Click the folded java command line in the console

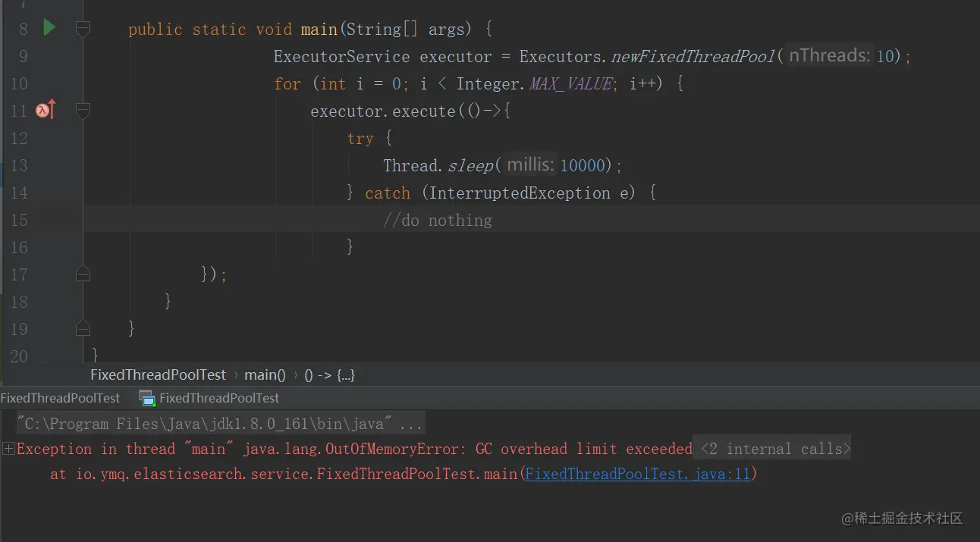(x=220, y=423)
